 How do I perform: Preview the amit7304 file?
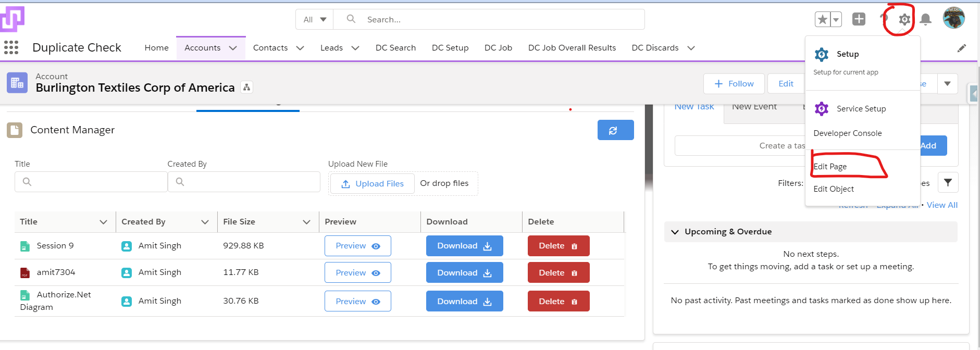pyautogui.click(x=357, y=273)
